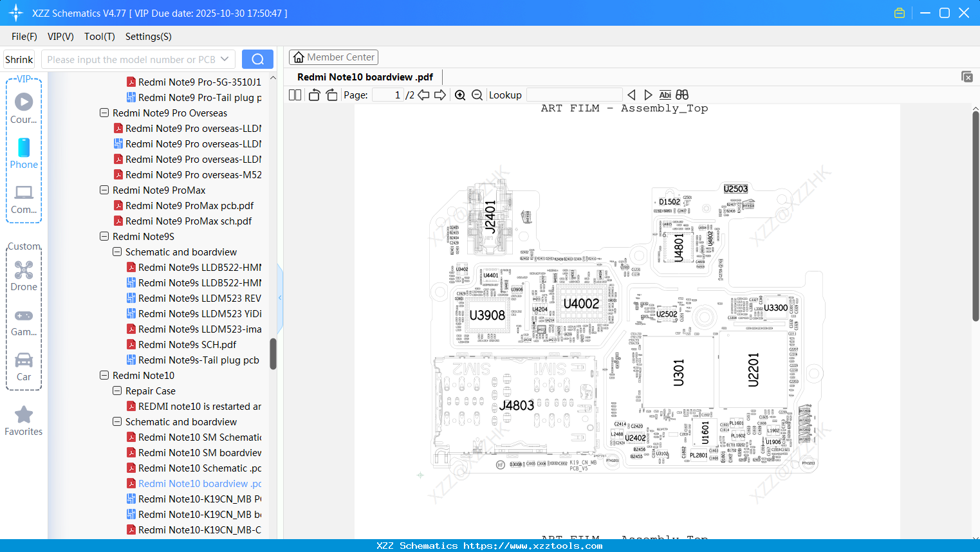Enable two-page side-by-side view

point(294,94)
